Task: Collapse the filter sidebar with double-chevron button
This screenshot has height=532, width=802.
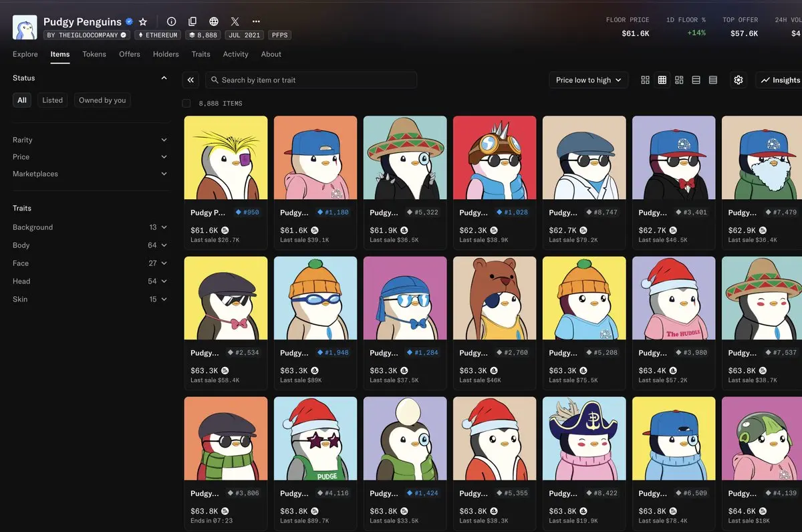Action: coord(190,80)
